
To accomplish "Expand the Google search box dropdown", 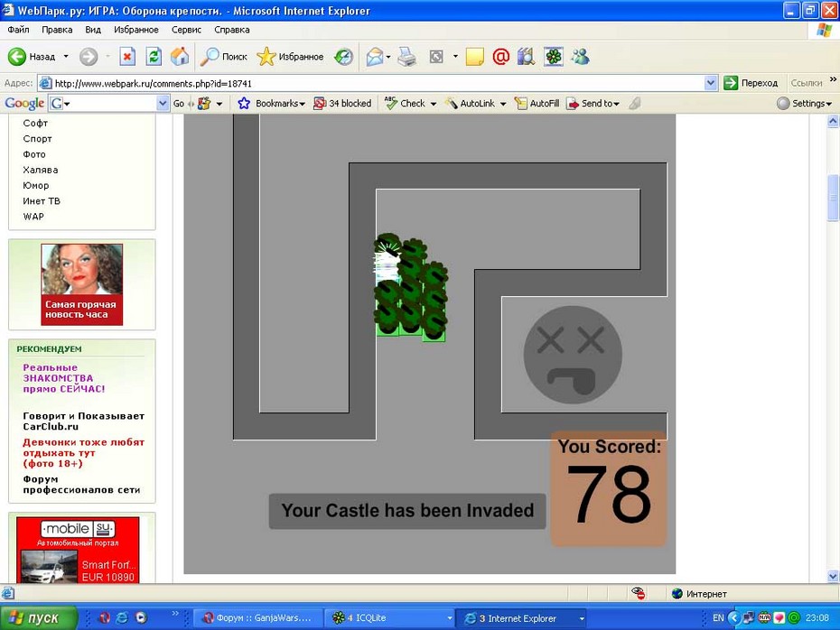I will [163, 103].
